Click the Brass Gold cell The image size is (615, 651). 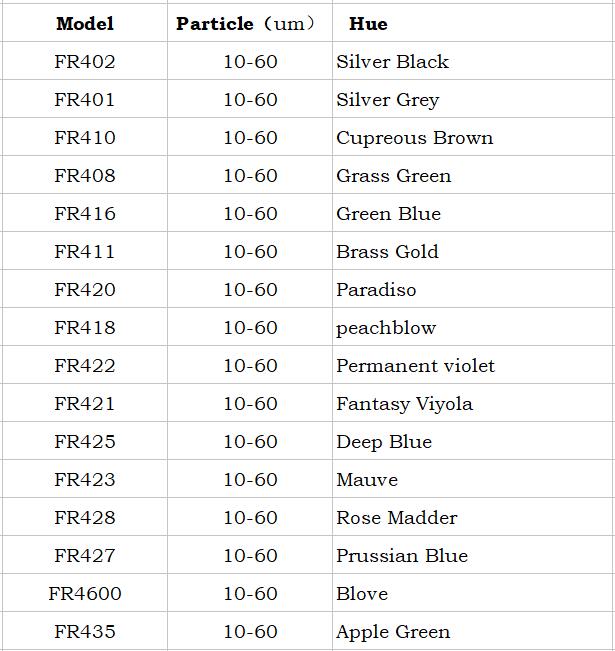(x=473, y=251)
